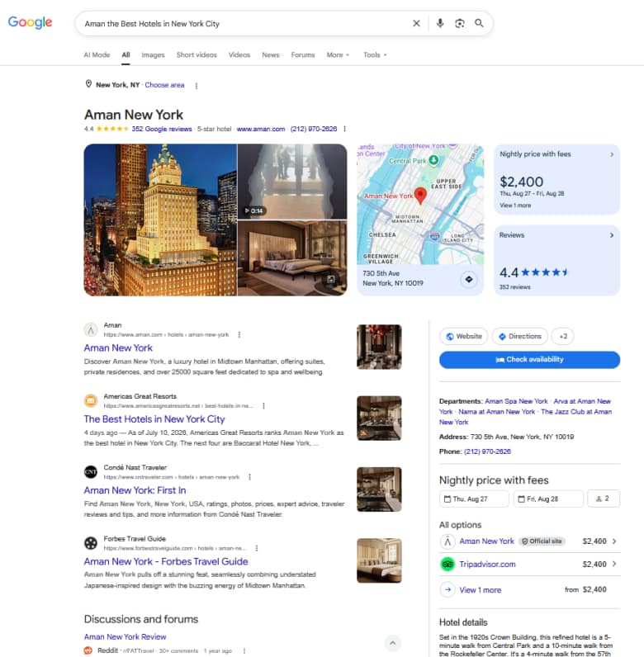This screenshot has height=657, width=644.
Task: Clear the search box with the X icon
Action: coord(416,23)
